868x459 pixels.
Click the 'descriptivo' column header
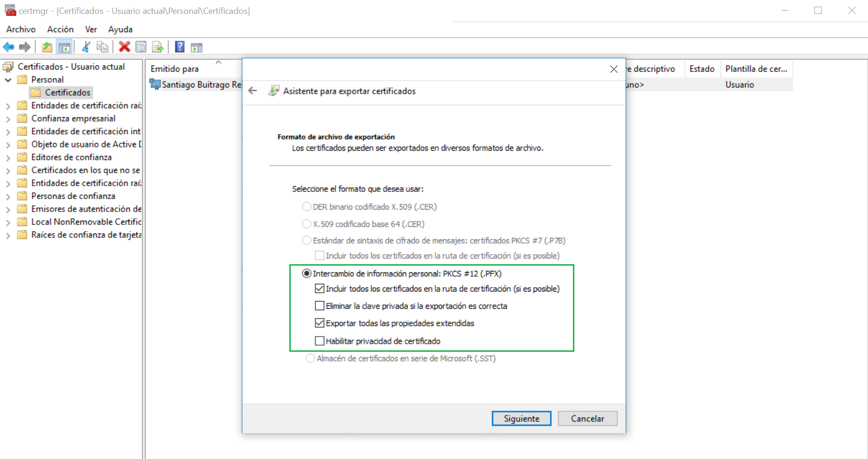point(655,68)
